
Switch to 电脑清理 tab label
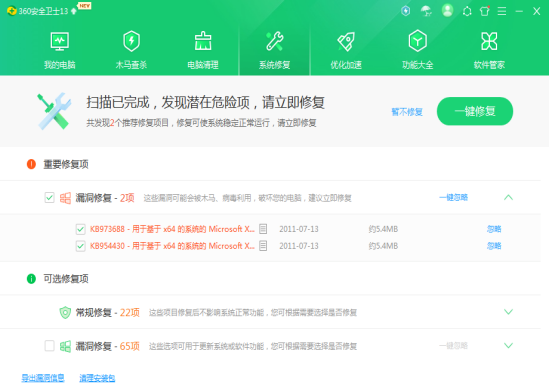203,65
